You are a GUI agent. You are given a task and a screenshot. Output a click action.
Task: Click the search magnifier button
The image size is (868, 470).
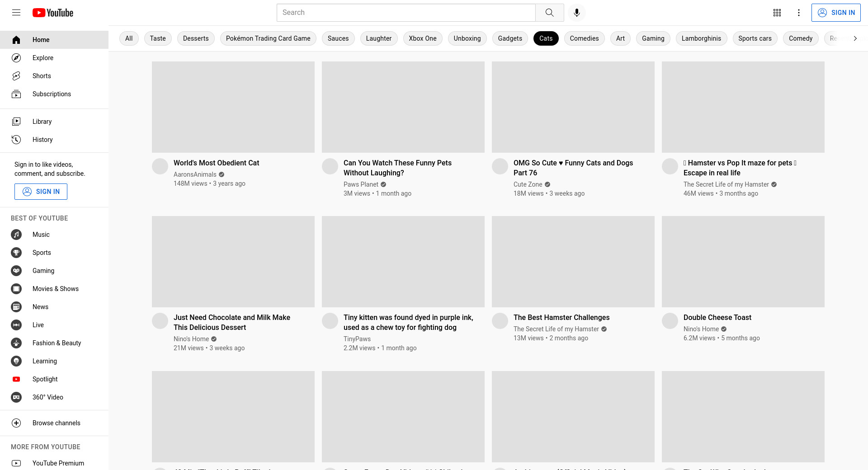pyautogui.click(x=550, y=13)
